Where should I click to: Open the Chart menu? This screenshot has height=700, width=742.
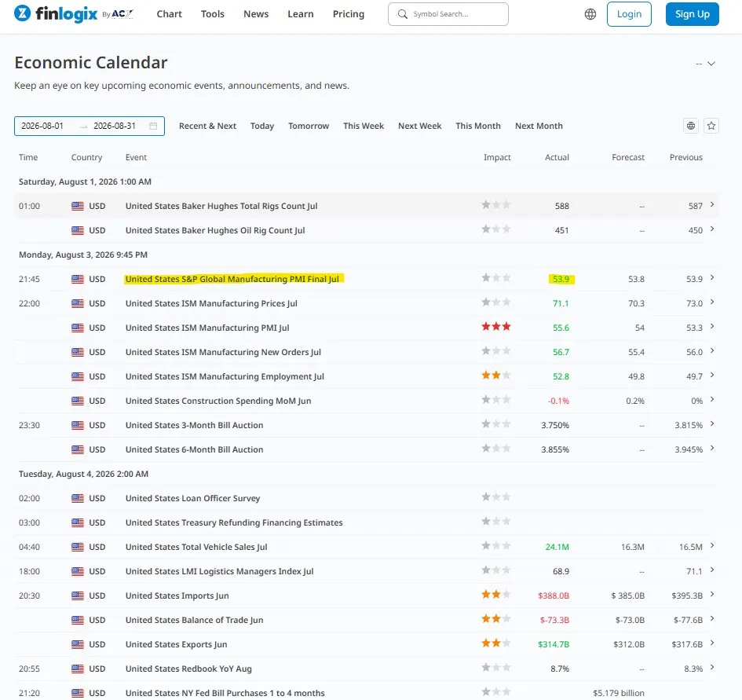(x=170, y=14)
